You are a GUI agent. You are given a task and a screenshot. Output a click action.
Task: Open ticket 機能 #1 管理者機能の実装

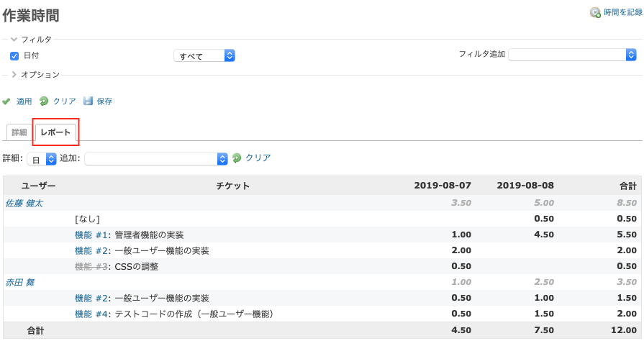pos(91,235)
